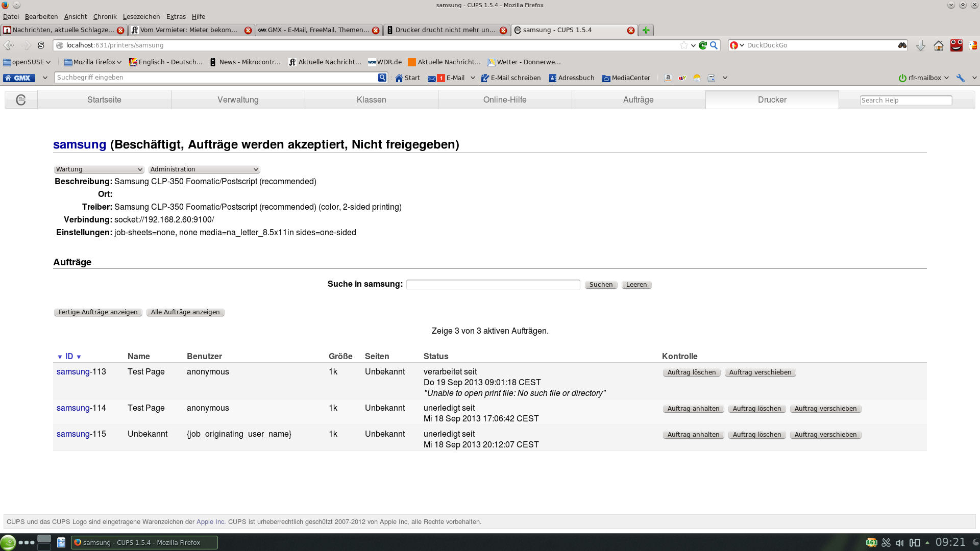Click the 'Suchbegriff eingeben' GMX search field
This screenshot has width=980, height=551.
point(216,78)
